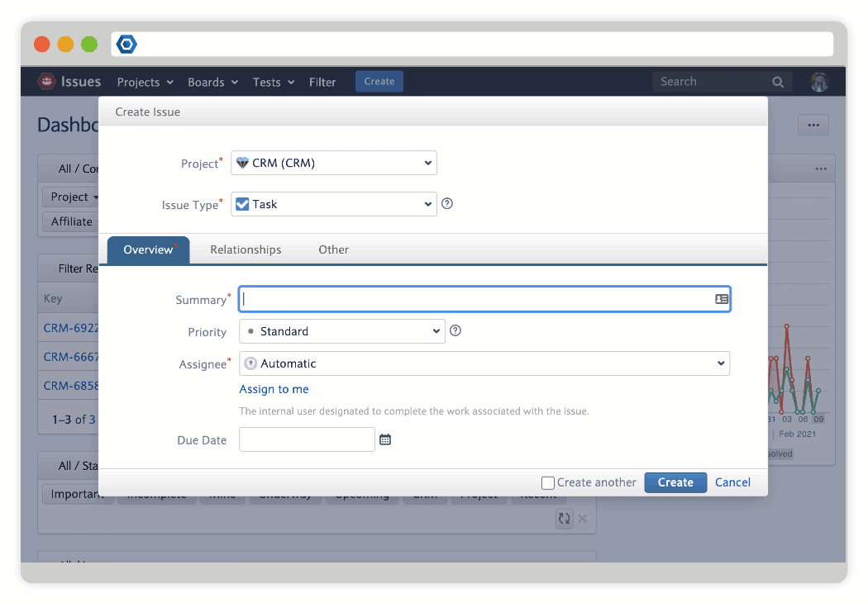Switch to the Other tab
This screenshot has height=603, width=868.
coord(333,249)
